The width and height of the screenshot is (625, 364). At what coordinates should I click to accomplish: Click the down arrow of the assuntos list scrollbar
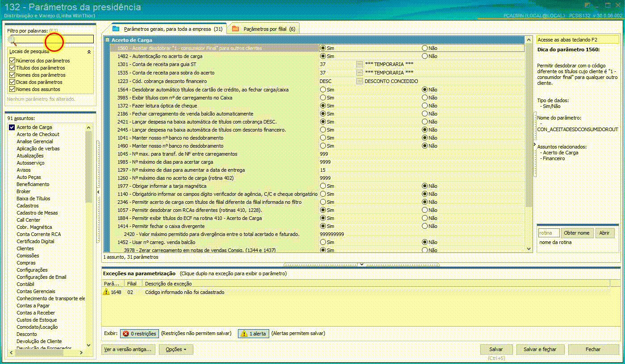click(x=88, y=345)
